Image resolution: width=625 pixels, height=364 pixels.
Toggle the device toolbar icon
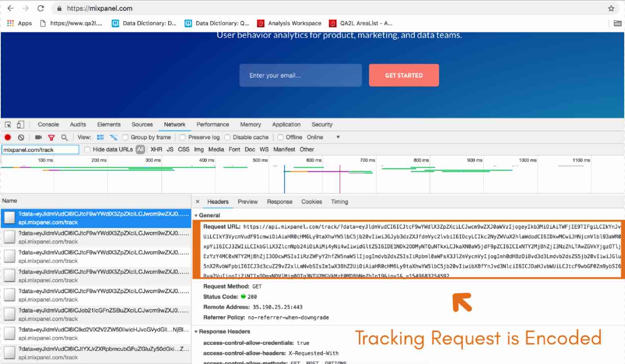click(x=20, y=125)
